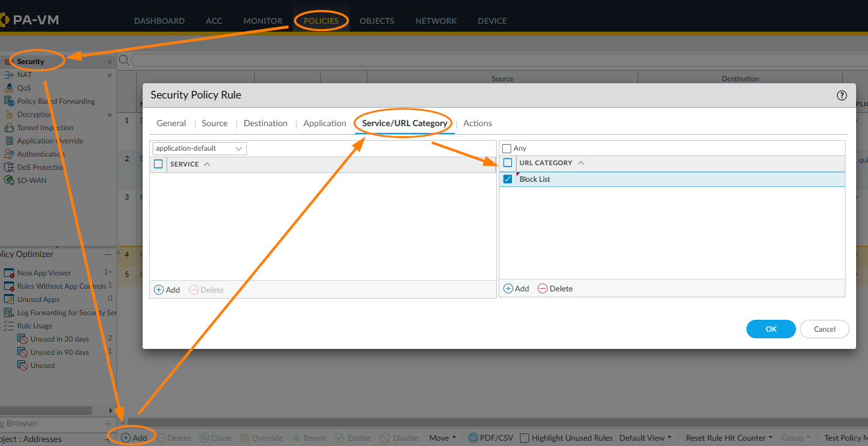
Task: Select the Service/URL Category tab
Action: 405,124
